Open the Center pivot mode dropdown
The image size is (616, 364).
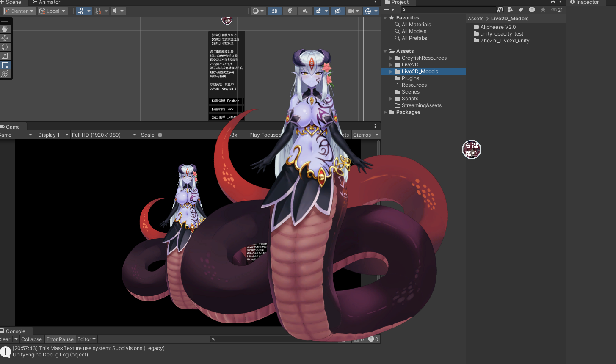tap(19, 11)
